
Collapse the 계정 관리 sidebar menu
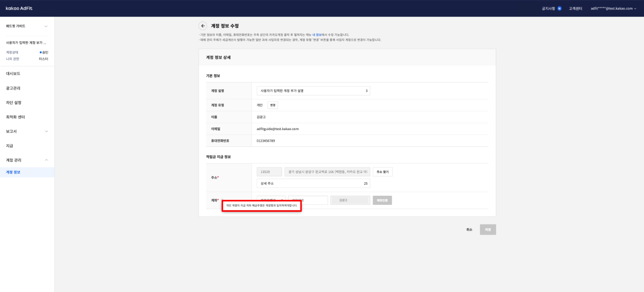(x=46, y=160)
